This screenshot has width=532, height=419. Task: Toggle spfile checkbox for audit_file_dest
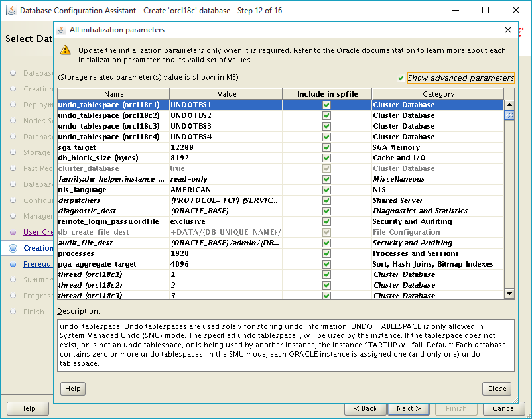click(x=327, y=243)
